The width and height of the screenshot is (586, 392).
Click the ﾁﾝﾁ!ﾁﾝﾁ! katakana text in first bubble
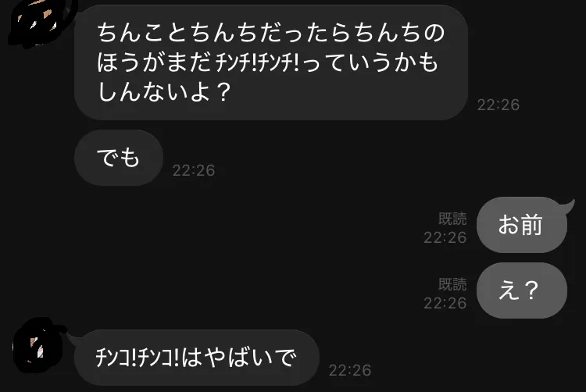(x=258, y=62)
